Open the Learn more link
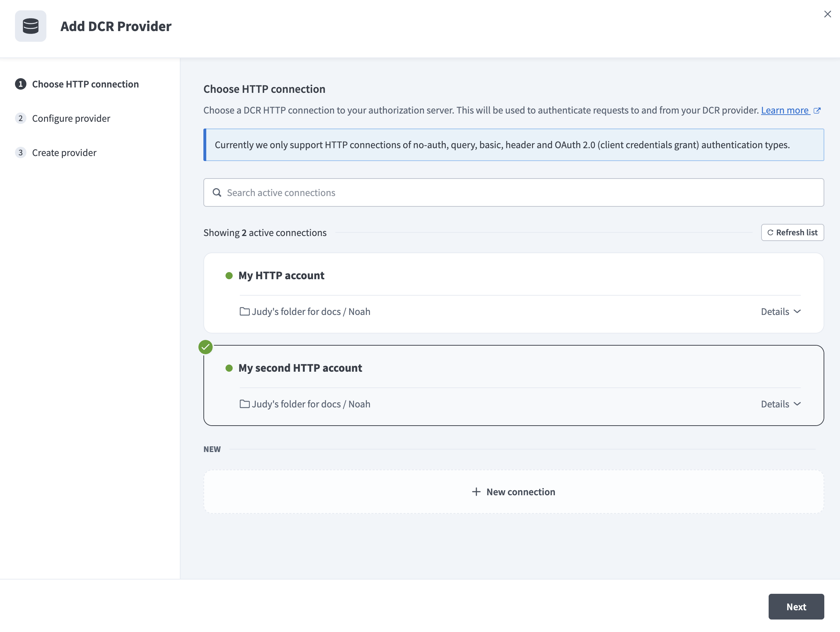 click(785, 110)
